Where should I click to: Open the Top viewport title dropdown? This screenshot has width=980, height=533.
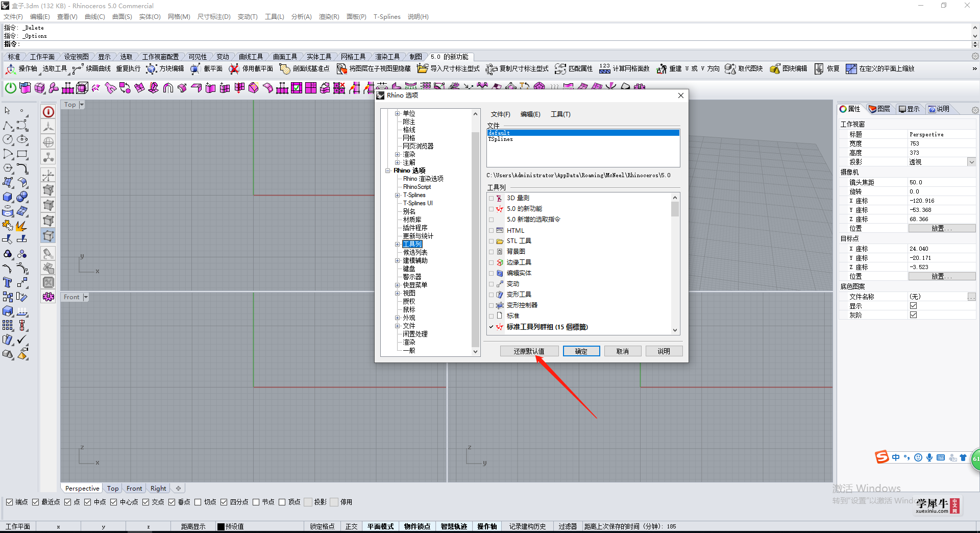click(82, 104)
